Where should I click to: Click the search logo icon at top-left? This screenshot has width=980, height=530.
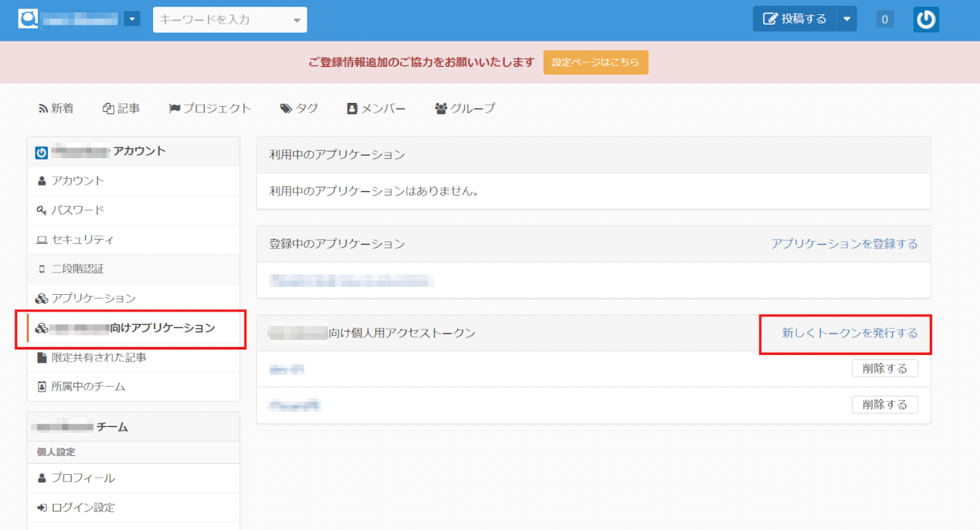pyautogui.click(x=28, y=19)
